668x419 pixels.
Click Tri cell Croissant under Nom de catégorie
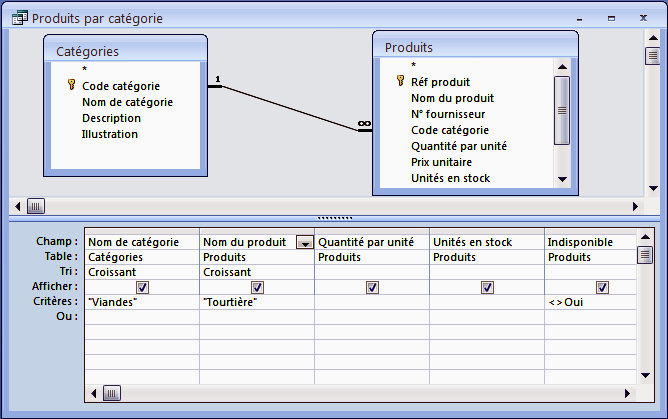pos(142,272)
